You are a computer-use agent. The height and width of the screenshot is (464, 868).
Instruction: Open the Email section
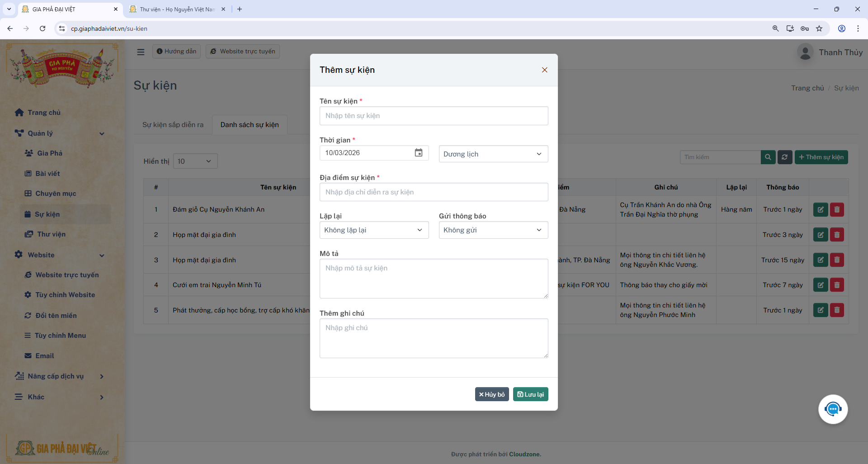click(x=44, y=355)
